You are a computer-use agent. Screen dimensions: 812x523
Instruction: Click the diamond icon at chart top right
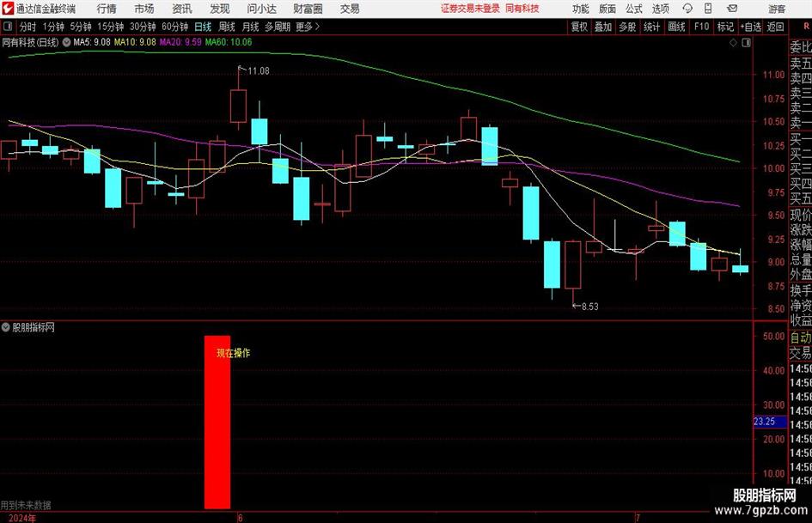tap(733, 43)
